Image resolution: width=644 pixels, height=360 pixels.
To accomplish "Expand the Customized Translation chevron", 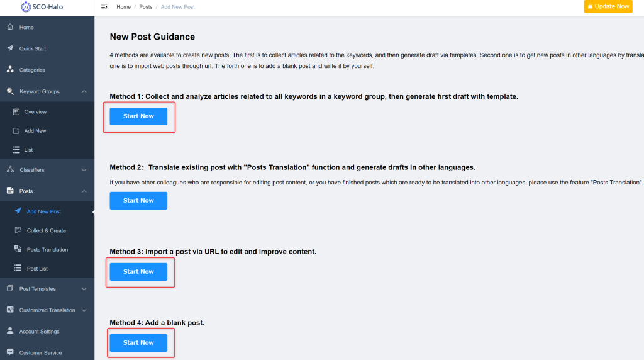I will (84, 310).
